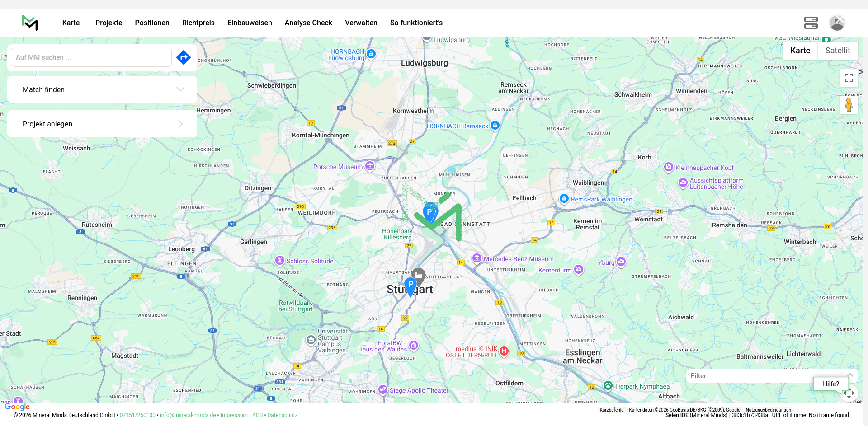868x426 pixels.
Task: Click the Auf MM suchen search field
Action: 91,57
